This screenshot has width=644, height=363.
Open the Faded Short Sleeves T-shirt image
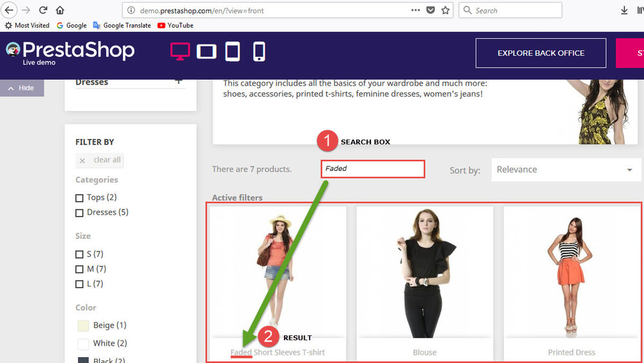[278, 271]
